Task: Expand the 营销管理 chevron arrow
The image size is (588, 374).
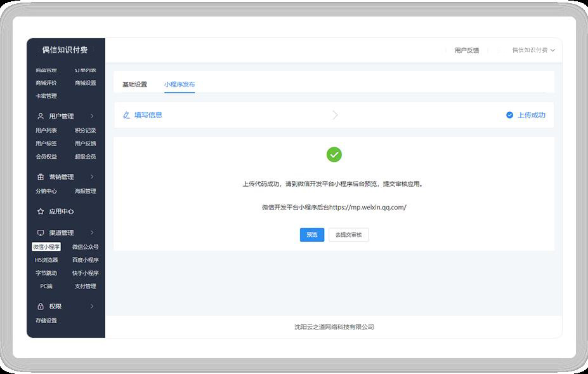Action: (92, 177)
